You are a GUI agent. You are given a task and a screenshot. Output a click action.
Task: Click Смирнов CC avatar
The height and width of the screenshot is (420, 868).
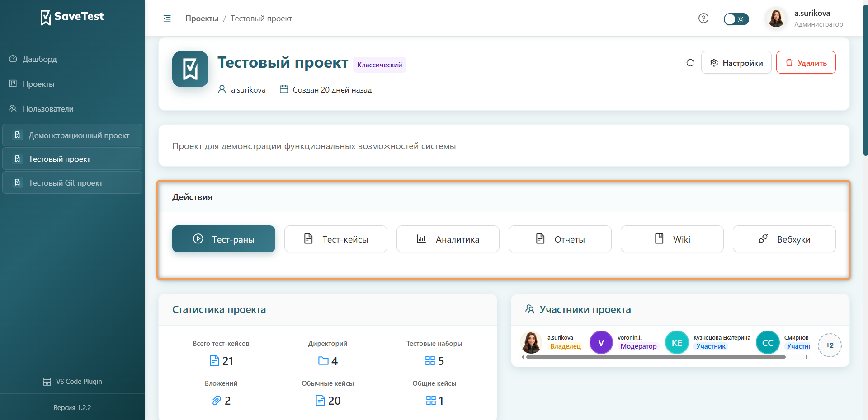click(768, 342)
